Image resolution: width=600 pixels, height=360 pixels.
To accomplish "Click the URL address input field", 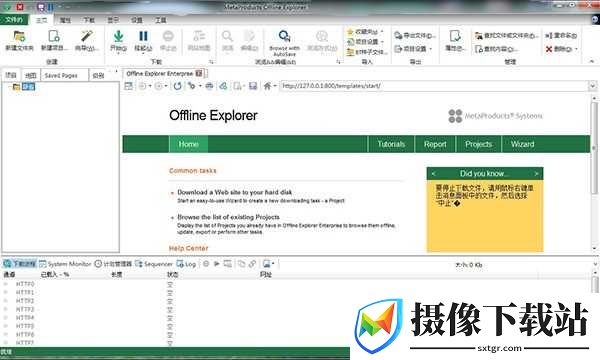I will pos(433,86).
